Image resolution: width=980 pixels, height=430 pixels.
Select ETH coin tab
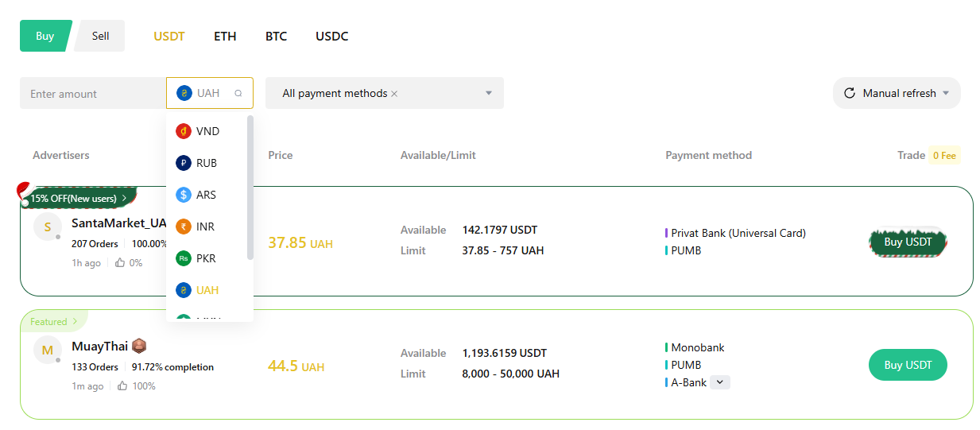tap(225, 37)
